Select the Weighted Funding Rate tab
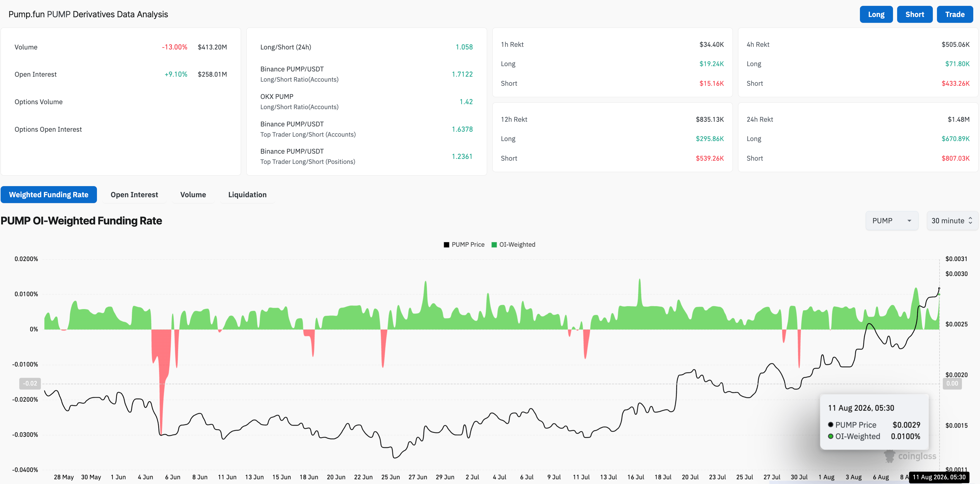Image resolution: width=980 pixels, height=484 pixels. [x=49, y=195]
